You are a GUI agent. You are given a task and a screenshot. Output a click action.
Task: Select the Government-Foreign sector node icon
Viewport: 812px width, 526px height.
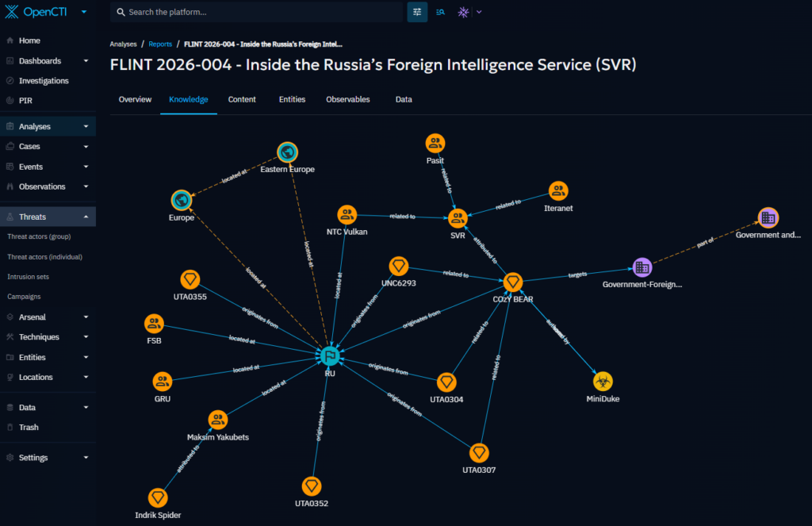click(642, 267)
